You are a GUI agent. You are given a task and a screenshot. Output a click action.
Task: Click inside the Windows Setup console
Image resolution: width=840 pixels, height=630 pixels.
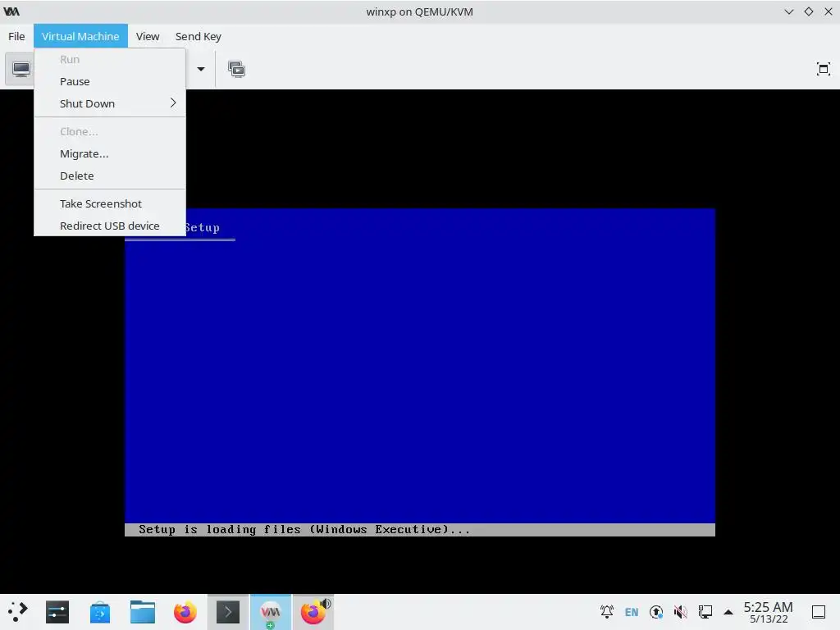420,372
